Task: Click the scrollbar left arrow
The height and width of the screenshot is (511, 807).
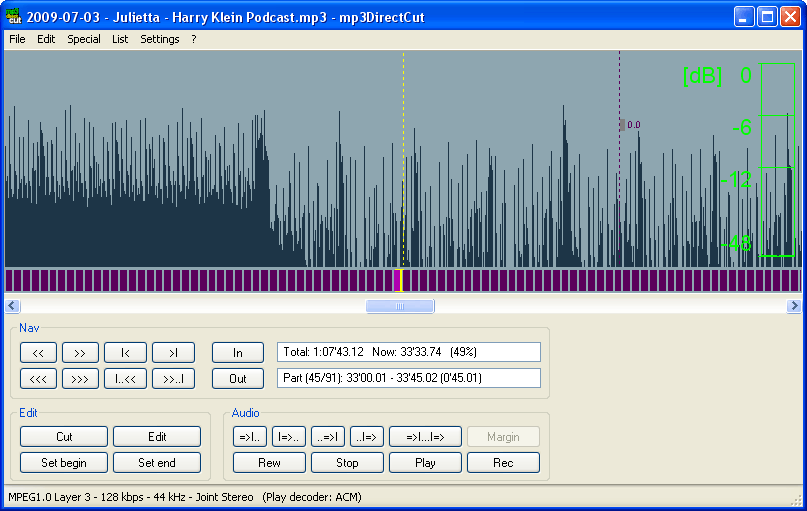Action: coord(12,306)
